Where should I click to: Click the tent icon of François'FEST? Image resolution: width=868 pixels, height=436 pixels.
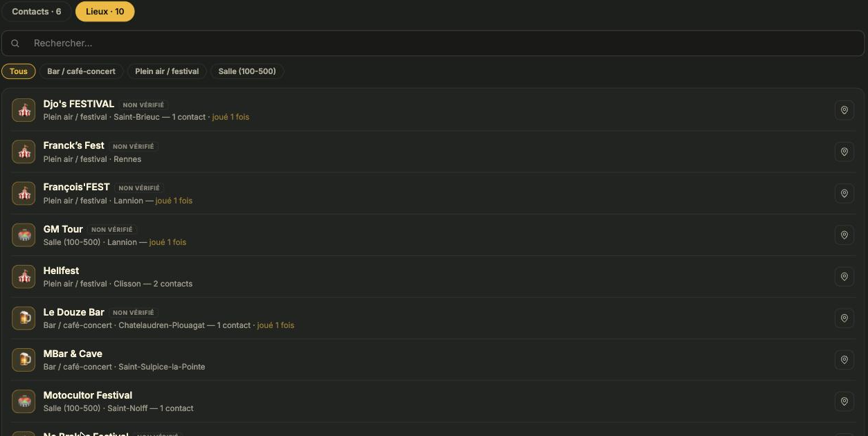[x=24, y=193]
